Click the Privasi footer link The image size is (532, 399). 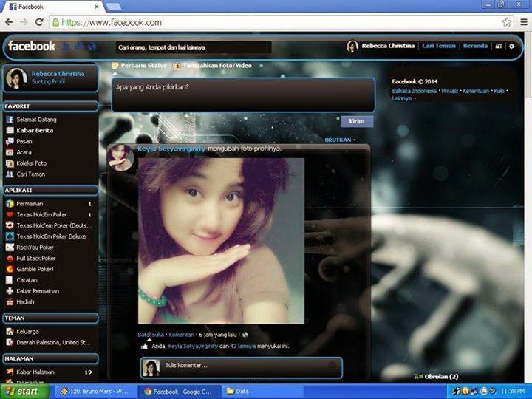point(449,91)
